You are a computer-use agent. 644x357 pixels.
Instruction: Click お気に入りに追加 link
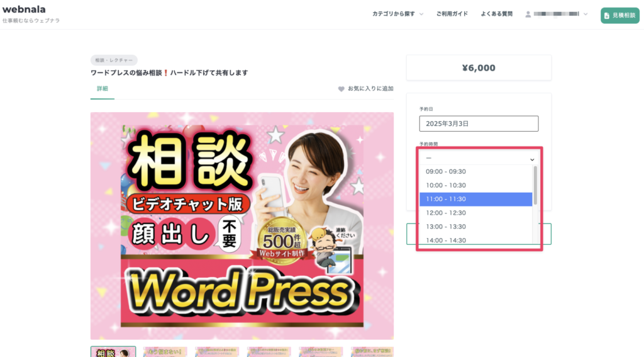(370, 88)
